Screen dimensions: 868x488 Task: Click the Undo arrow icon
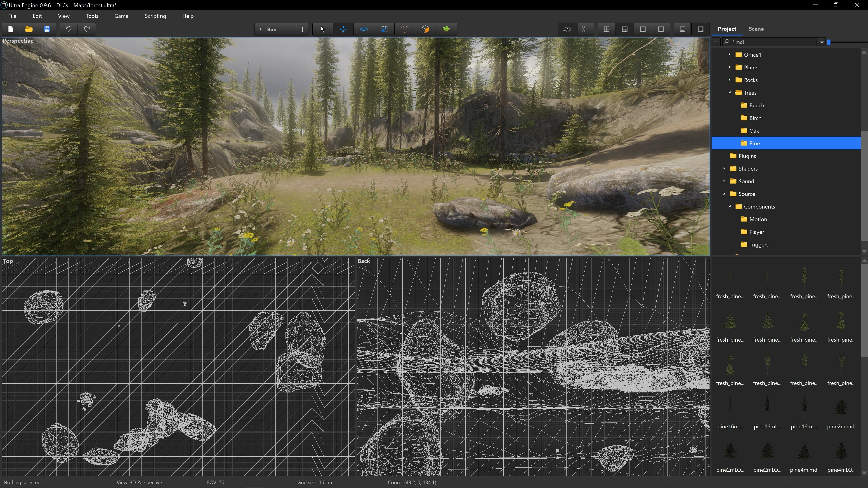click(x=68, y=29)
